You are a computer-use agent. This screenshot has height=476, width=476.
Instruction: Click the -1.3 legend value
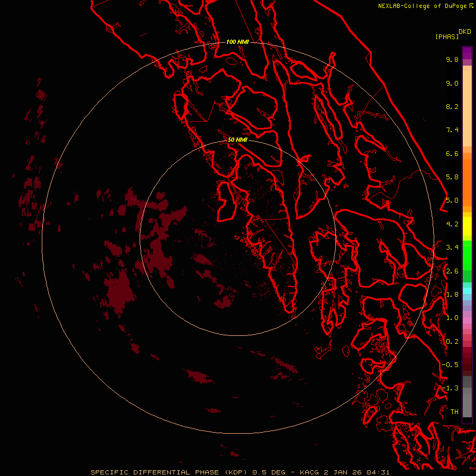point(450,388)
